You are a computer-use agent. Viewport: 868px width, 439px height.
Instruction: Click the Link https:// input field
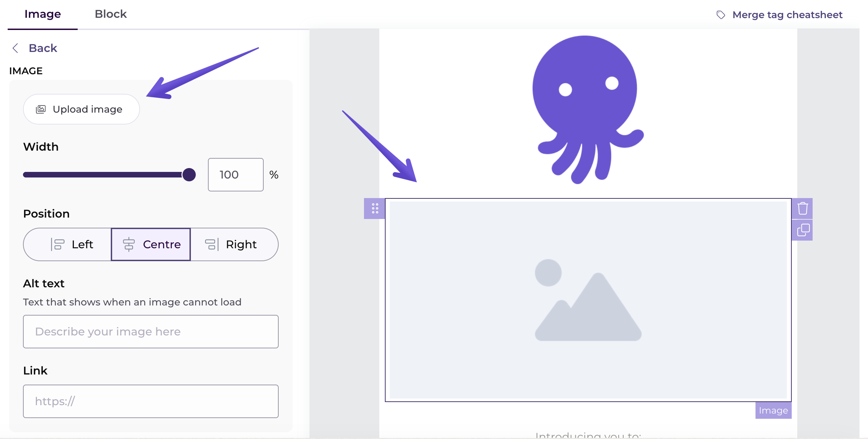tap(150, 401)
